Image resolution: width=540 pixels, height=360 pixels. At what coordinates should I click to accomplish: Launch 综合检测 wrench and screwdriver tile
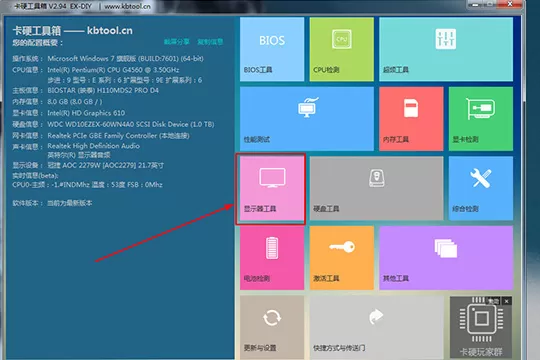pos(481,188)
